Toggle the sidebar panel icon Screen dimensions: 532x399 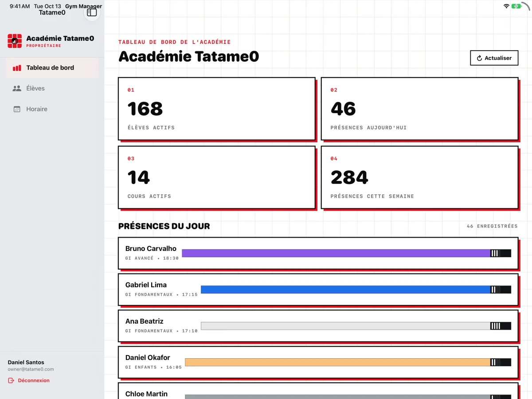92,12
